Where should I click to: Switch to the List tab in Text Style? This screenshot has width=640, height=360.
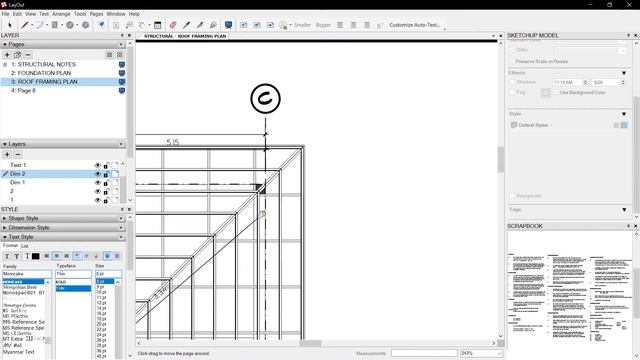point(24,246)
